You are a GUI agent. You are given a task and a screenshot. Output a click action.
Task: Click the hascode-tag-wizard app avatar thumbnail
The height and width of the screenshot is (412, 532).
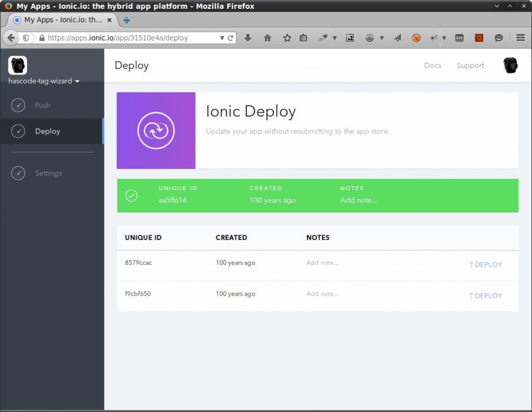(x=18, y=65)
